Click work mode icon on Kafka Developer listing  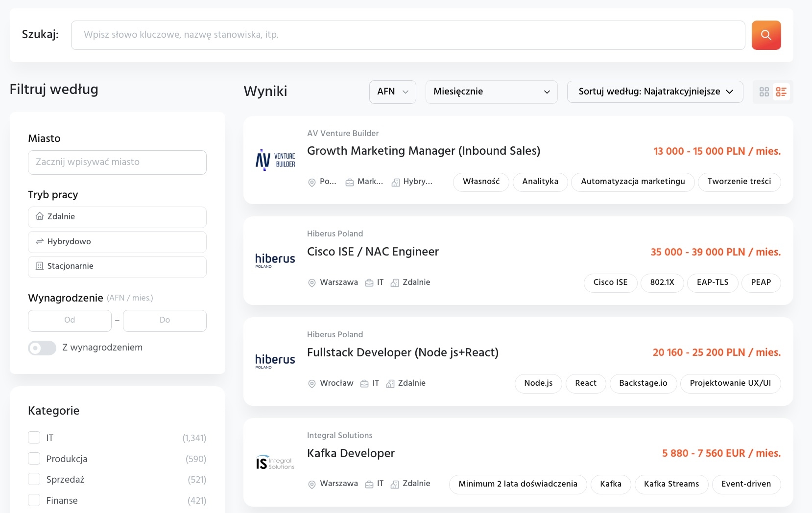395,484
